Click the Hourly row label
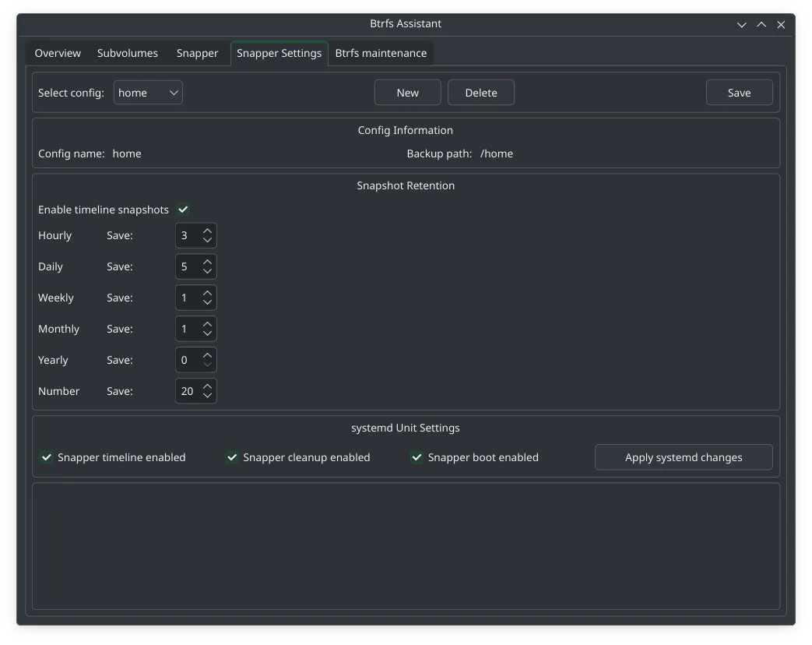The image size is (812, 645). coord(55,236)
